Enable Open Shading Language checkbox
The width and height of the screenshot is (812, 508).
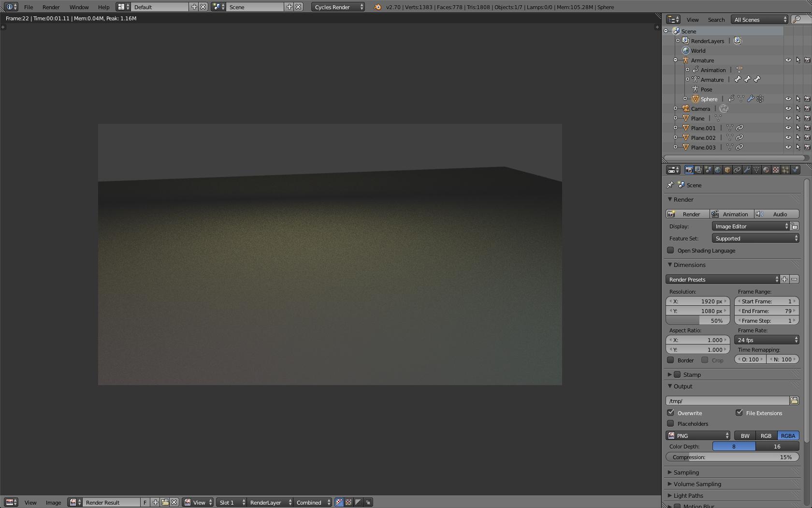pyautogui.click(x=670, y=250)
